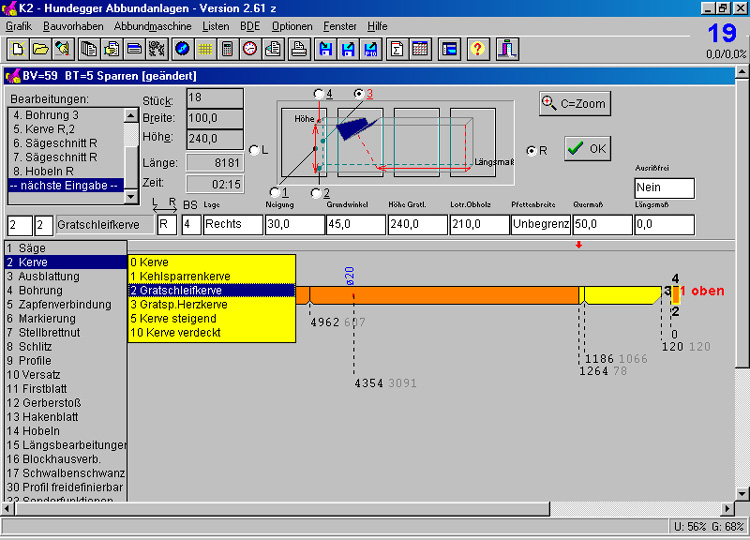
Task: Confirm with the OK button
Action: pos(587,149)
